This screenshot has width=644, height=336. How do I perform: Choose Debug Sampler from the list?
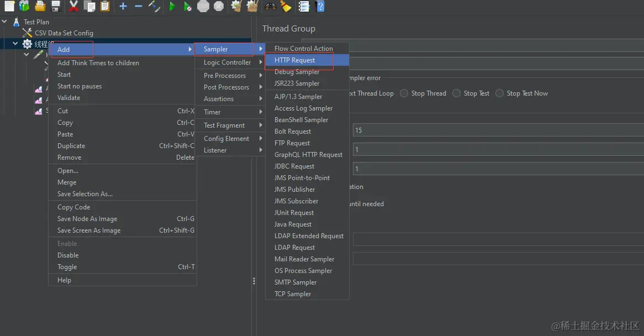coord(307,71)
